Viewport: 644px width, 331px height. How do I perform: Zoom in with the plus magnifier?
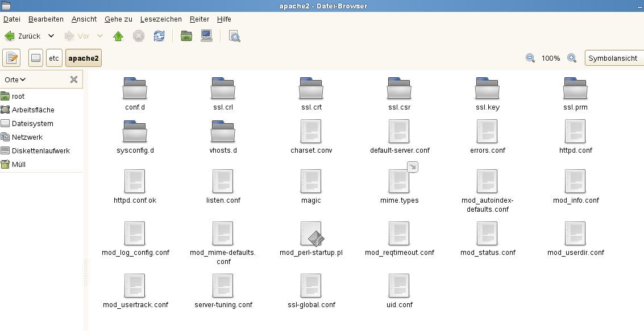pyautogui.click(x=572, y=58)
